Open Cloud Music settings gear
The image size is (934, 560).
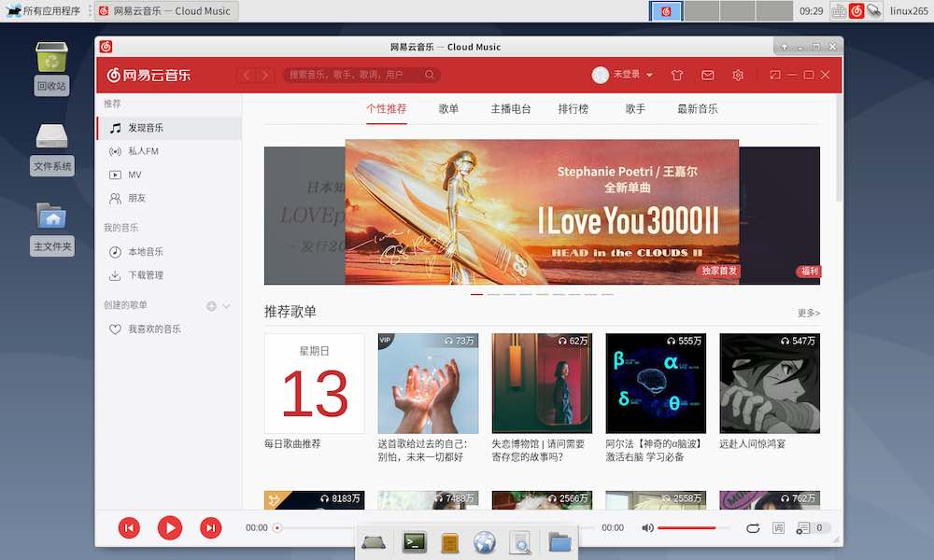738,75
